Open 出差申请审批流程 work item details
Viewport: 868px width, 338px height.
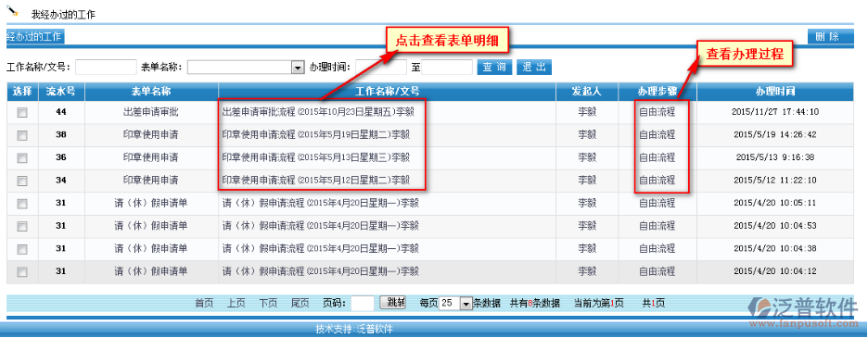[x=318, y=112]
